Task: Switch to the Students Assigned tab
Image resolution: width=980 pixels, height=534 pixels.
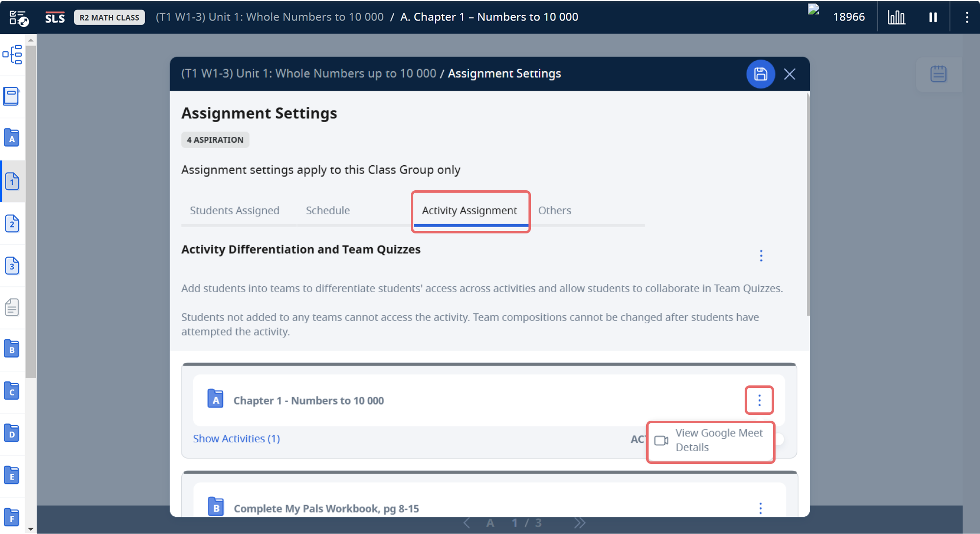Action: coord(234,210)
